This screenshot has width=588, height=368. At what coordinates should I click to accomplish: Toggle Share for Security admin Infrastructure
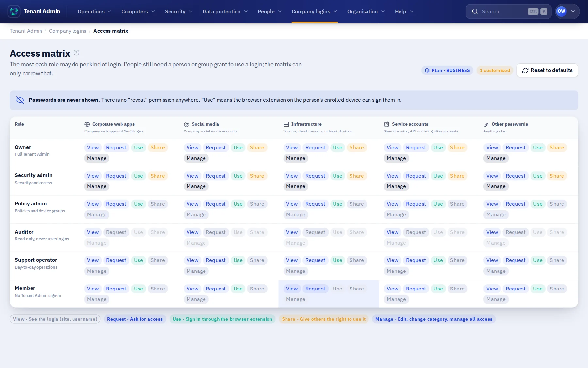(356, 176)
